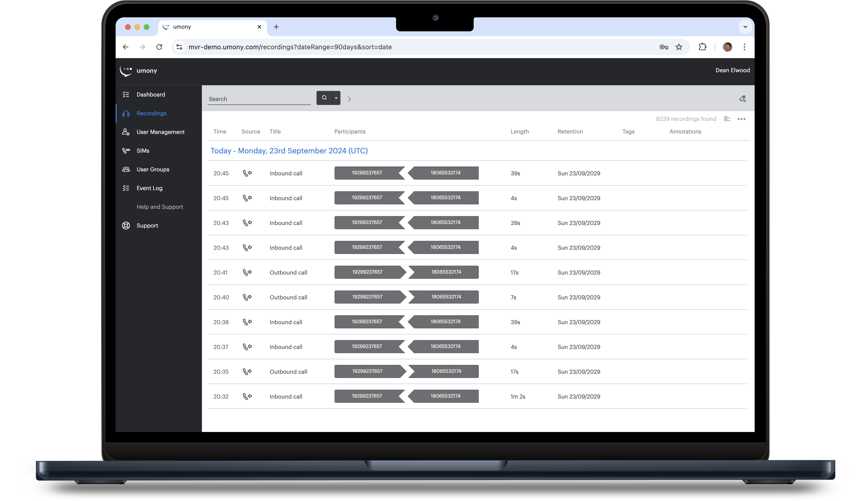Reload the page with browser refresh icon
Screen dimensions: 868x501
coord(159,47)
